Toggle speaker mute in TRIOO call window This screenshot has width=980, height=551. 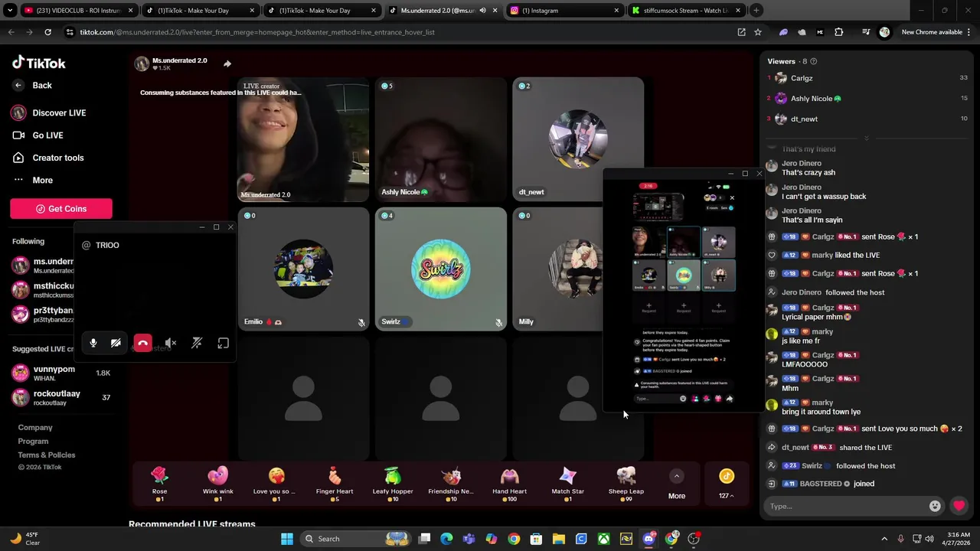click(x=171, y=344)
